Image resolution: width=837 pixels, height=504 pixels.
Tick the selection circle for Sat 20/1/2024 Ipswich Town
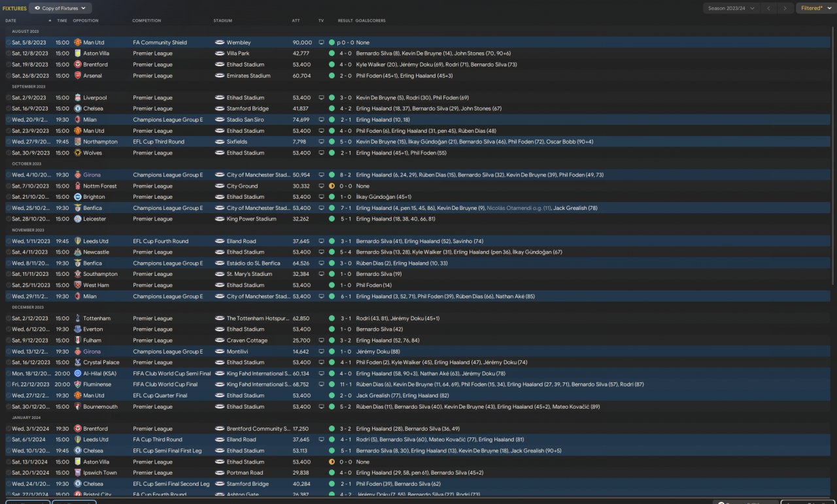pyautogui.click(x=9, y=473)
